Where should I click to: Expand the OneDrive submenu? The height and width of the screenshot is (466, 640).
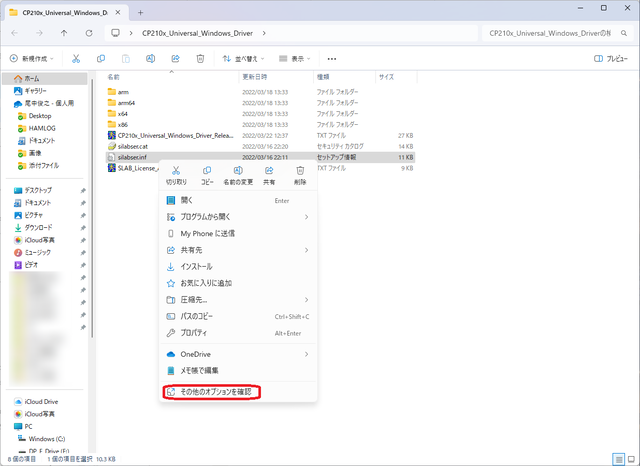click(x=306, y=354)
